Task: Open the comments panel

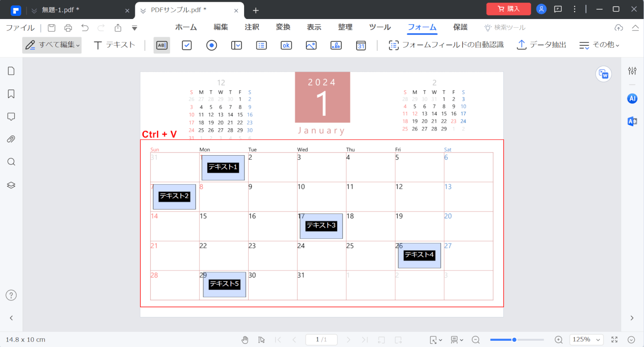Action: point(11,116)
